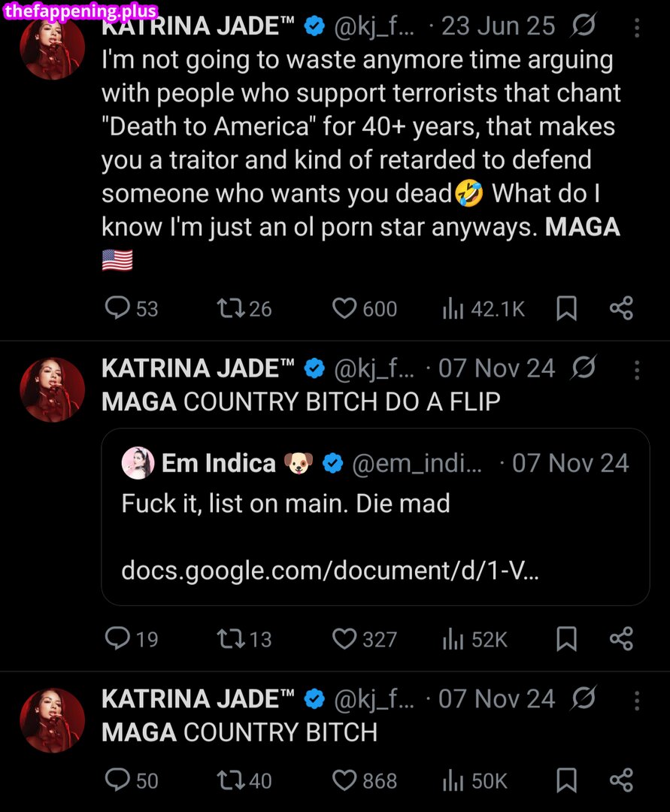Open Em Indica's profile picture

[138, 463]
